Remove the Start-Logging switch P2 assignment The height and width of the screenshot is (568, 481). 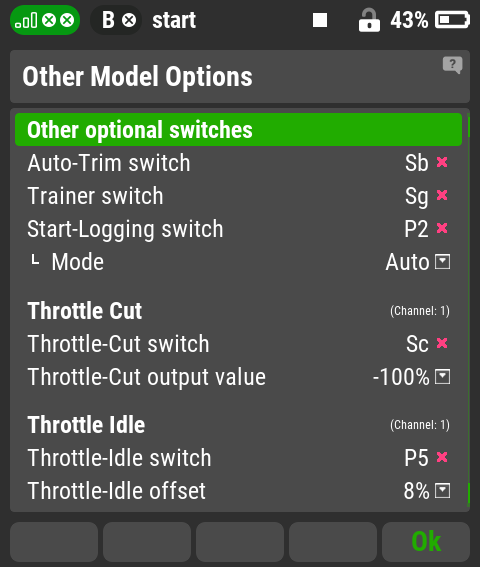click(x=442, y=228)
